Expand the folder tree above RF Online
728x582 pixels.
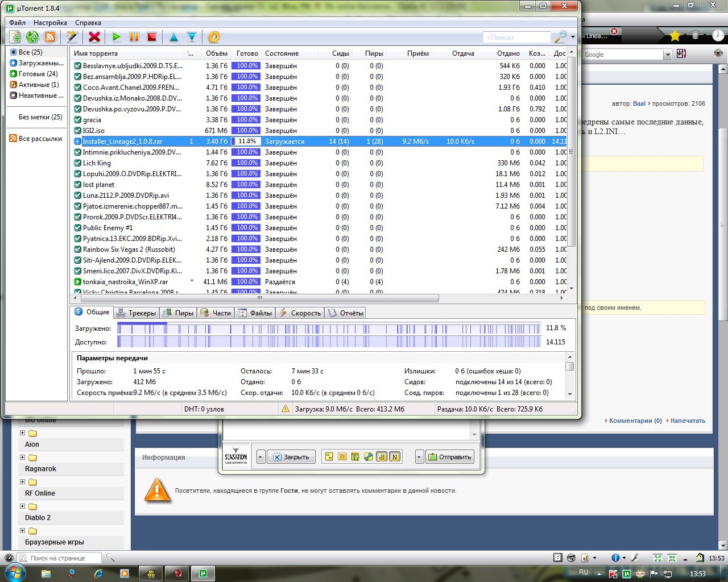click(23, 482)
